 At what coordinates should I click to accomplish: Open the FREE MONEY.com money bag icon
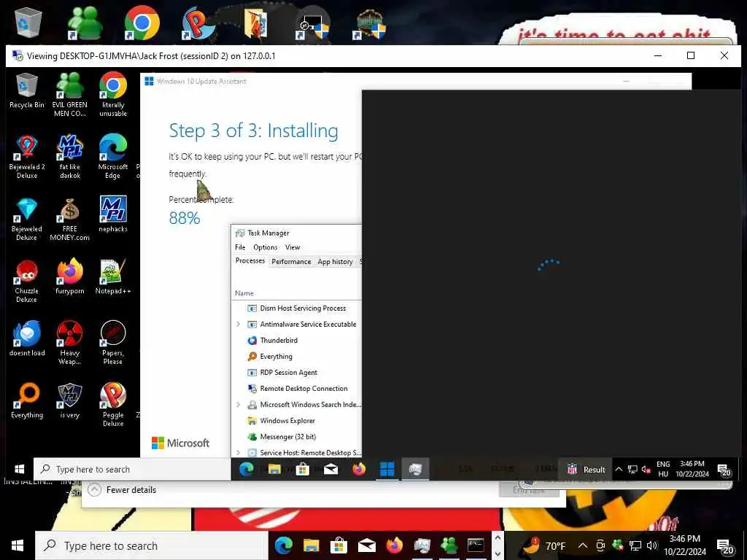pos(69,219)
